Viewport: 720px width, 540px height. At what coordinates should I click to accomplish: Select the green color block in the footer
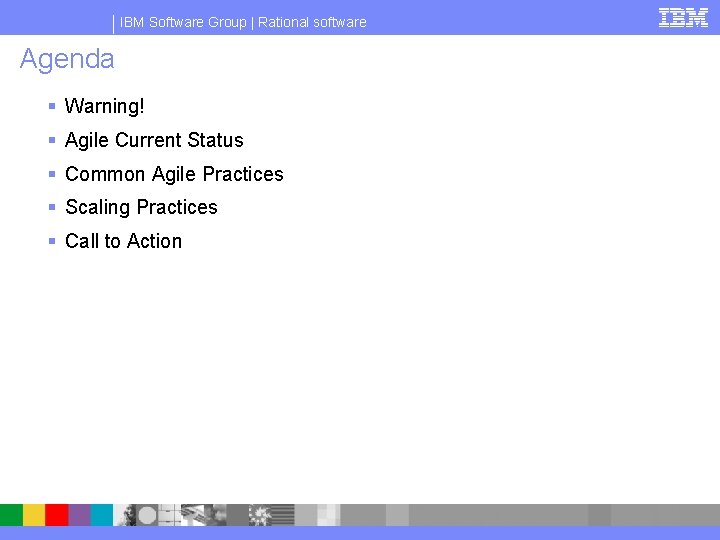tap(11, 515)
